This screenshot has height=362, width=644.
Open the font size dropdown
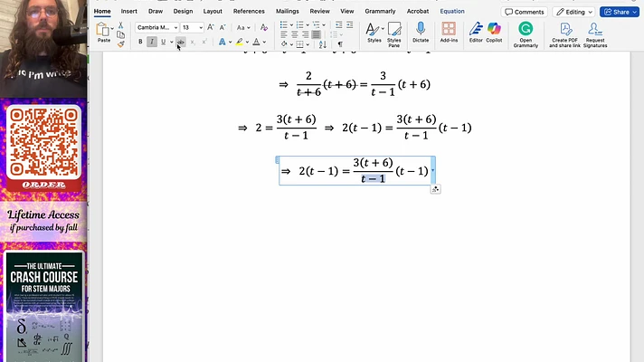point(200,28)
